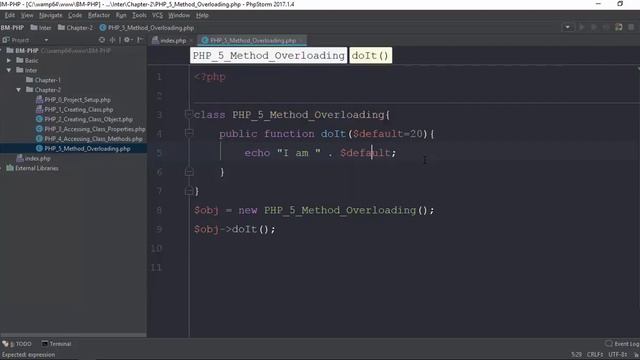Click the Event Log icon
The width and height of the screenshot is (640, 360).
(x=609, y=344)
